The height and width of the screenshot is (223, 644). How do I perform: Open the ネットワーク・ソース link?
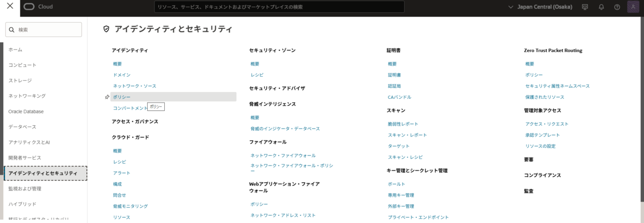135,86
